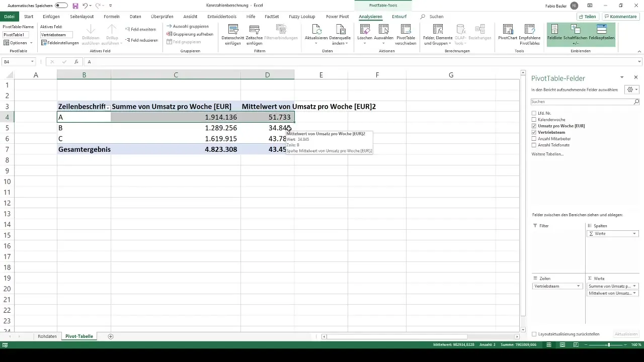
Task: Switch to Entwurf ribbon tab
Action: 399,17
